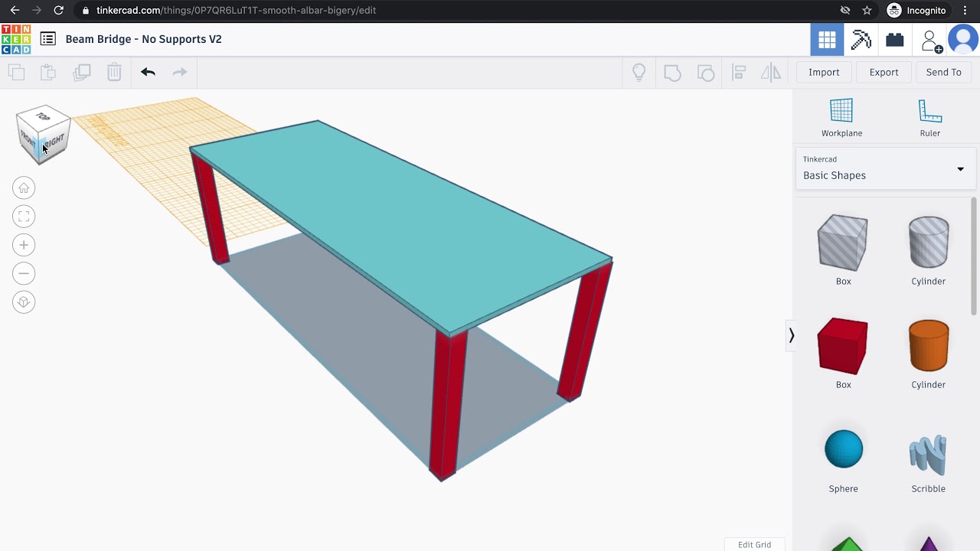The image size is (980, 551).
Task: Click the Ungroup shapes icon
Action: (706, 73)
